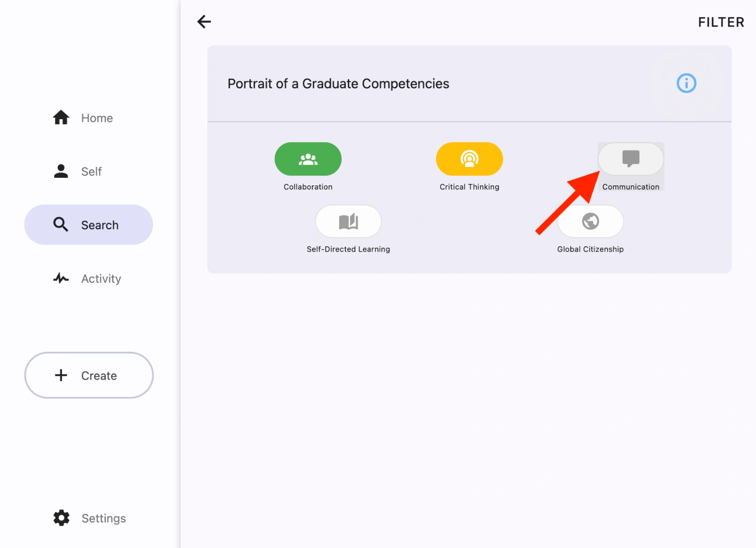The image size is (756, 548).
Task: Click the back arrow at the top
Action: [204, 22]
